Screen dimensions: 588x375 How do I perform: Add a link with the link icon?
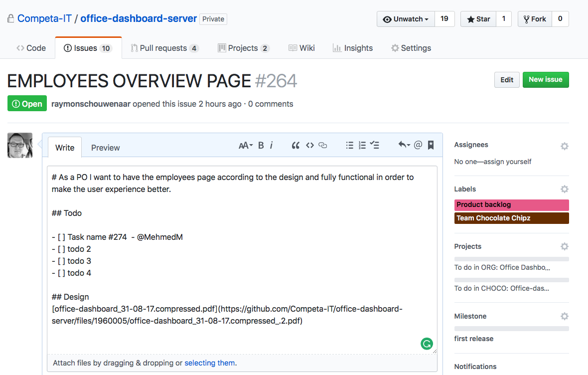click(322, 145)
